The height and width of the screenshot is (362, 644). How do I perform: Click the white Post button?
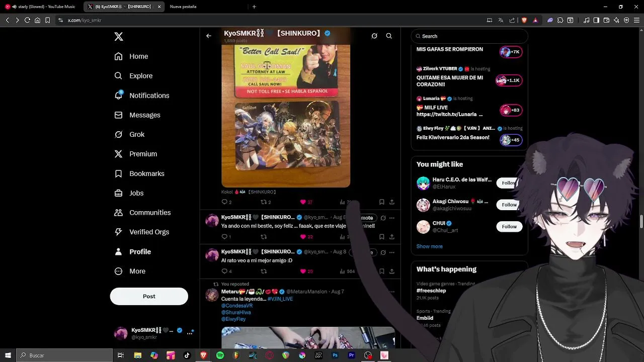tap(149, 296)
